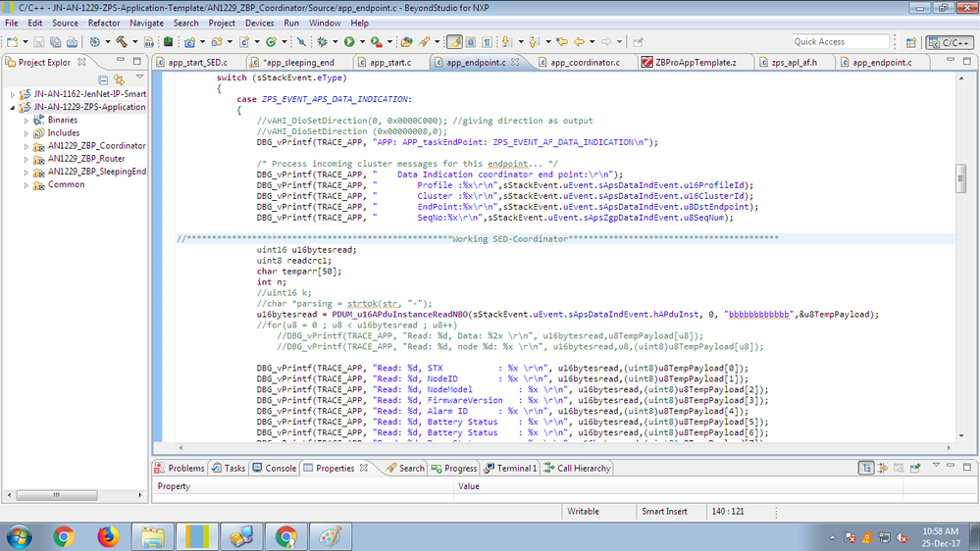Open the Terminal 1 tab

click(x=511, y=468)
